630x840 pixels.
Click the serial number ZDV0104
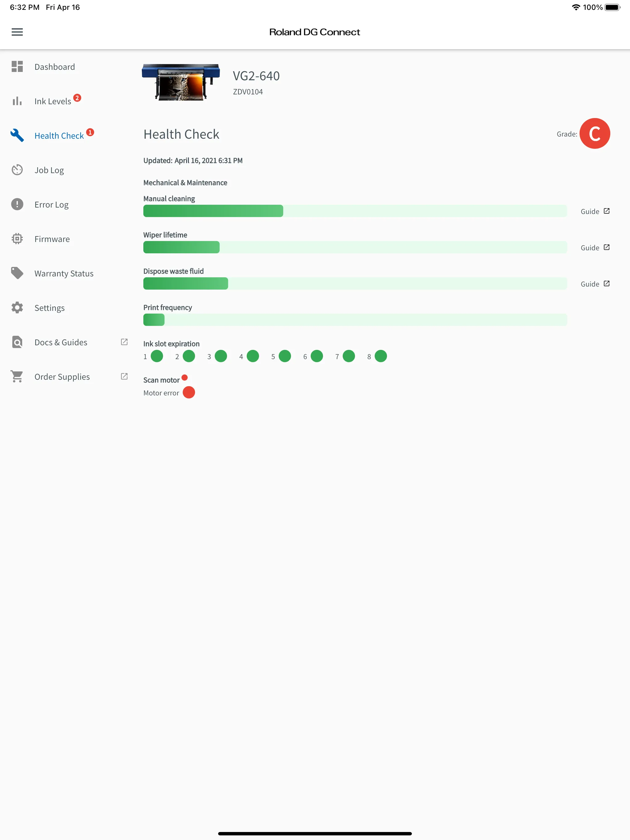point(248,92)
